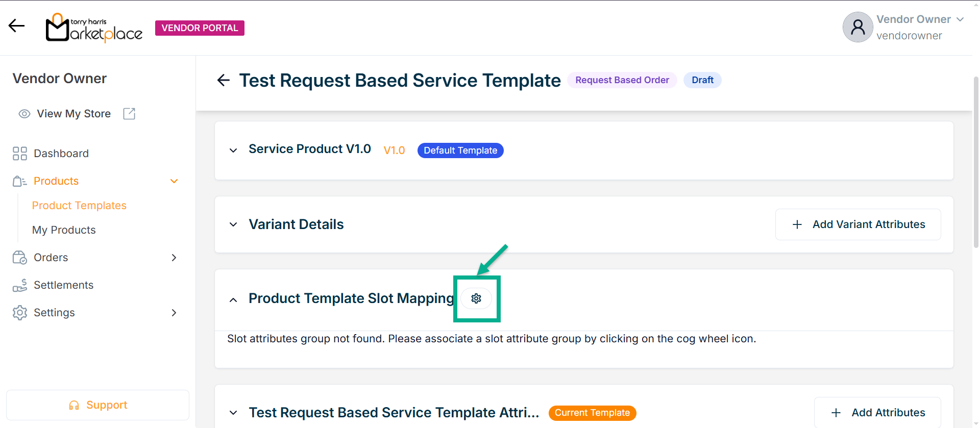The height and width of the screenshot is (428, 980).
Task: Click the Support button
Action: click(x=97, y=405)
